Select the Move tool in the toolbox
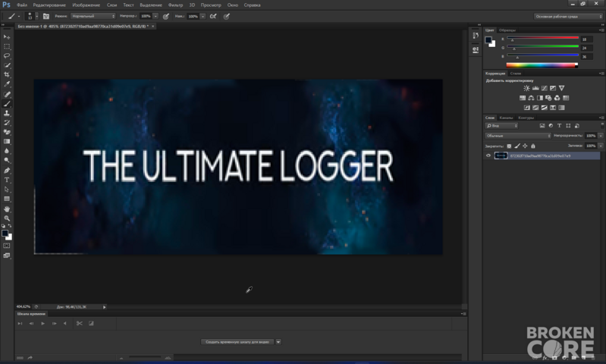 [7, 37]
